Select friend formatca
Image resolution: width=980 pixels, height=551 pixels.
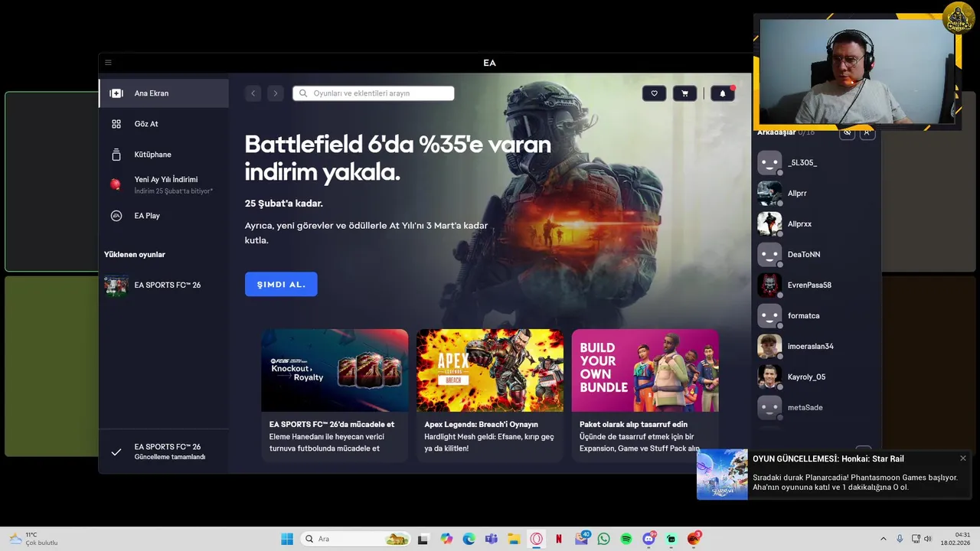click(816, 316)
